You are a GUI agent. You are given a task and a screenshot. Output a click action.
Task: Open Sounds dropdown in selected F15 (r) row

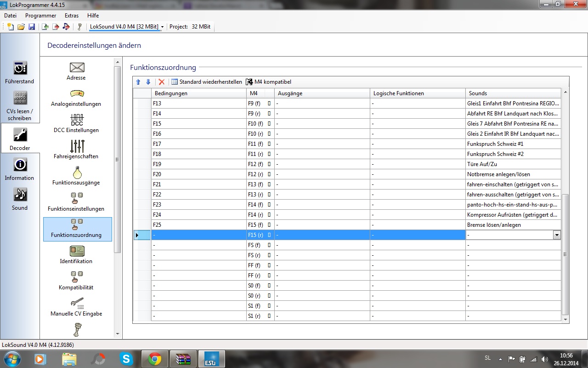tap(557, 235)
